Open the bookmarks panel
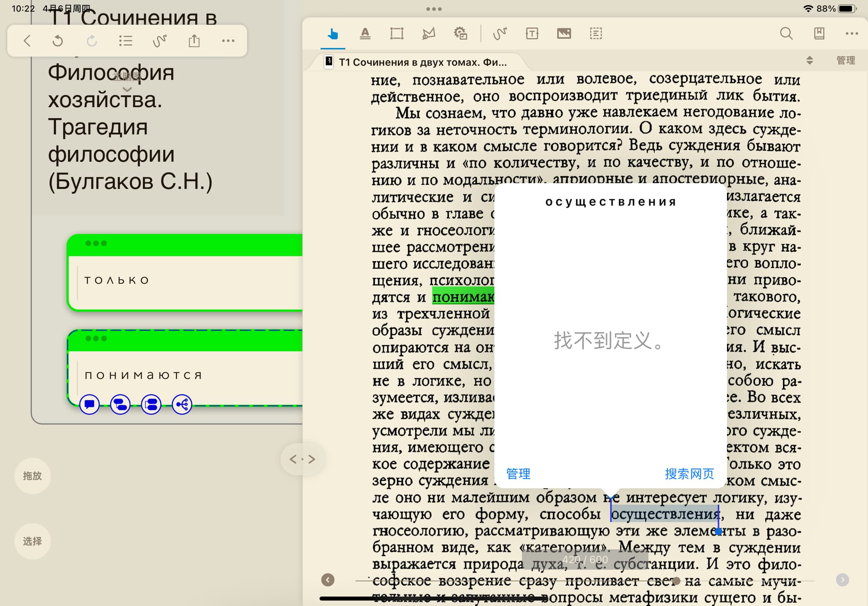Screen dimensions: 868x606 pyautogui.click(x=819, y=34)
